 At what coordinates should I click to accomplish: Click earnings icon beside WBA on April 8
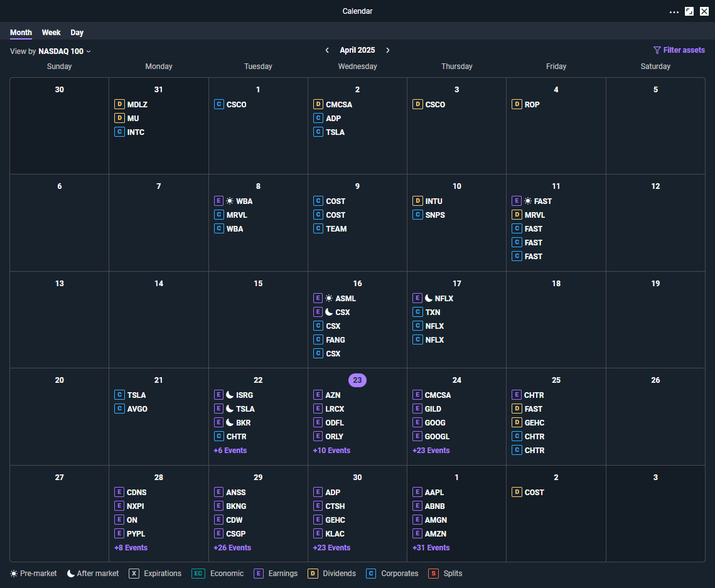coord(219,201)
